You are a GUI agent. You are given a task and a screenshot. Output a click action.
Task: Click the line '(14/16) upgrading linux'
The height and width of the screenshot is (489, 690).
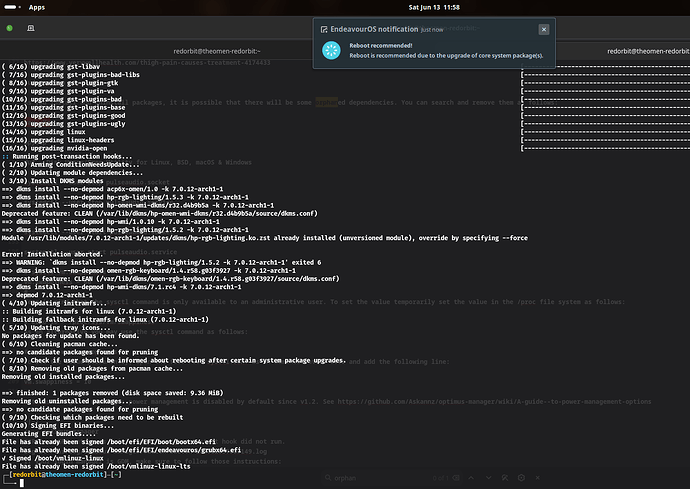tap(43, 132)
